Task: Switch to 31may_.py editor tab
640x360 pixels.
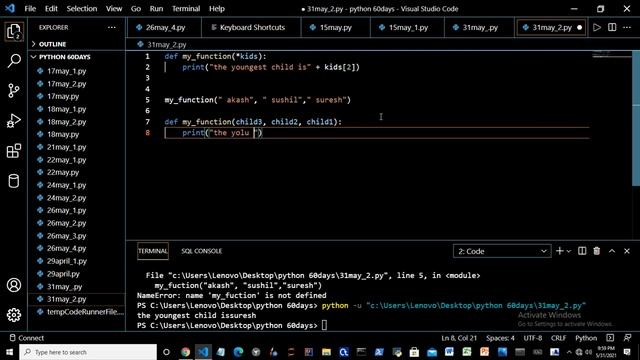Action: (x=480, y=27)
